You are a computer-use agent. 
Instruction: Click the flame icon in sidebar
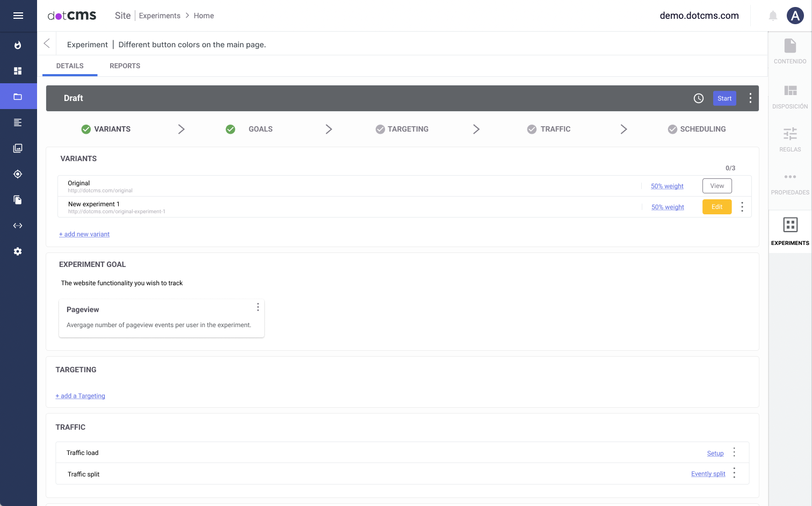tap(18, 45)
